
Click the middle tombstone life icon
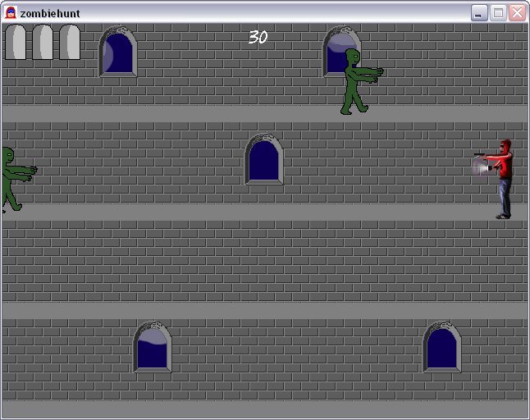click(x=43, y=42)
